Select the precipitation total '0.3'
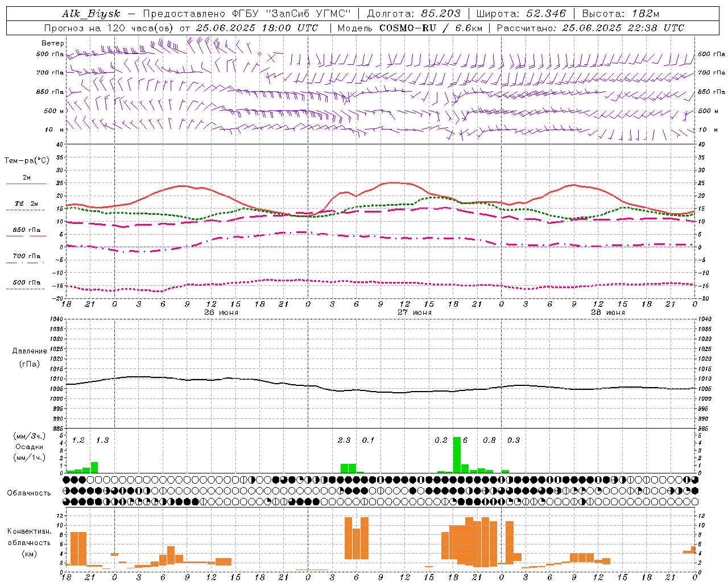This screenshot has height=582, width=728. tap(513, 440)
